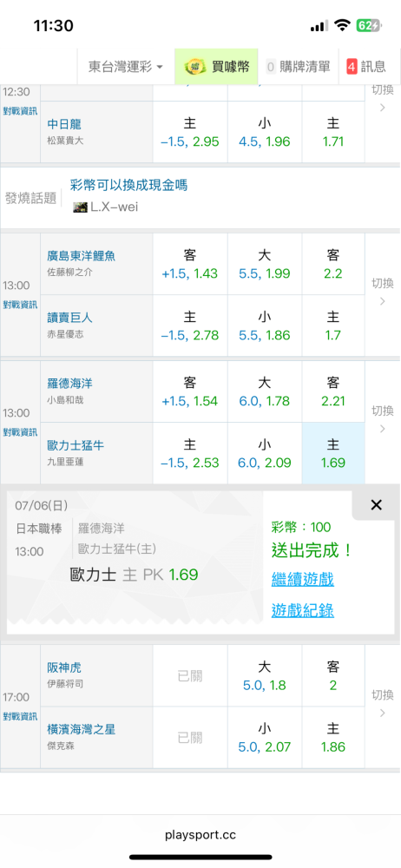Close the bet confirmation slip
The height and width of the screenshot is (868, 401).
376,504
